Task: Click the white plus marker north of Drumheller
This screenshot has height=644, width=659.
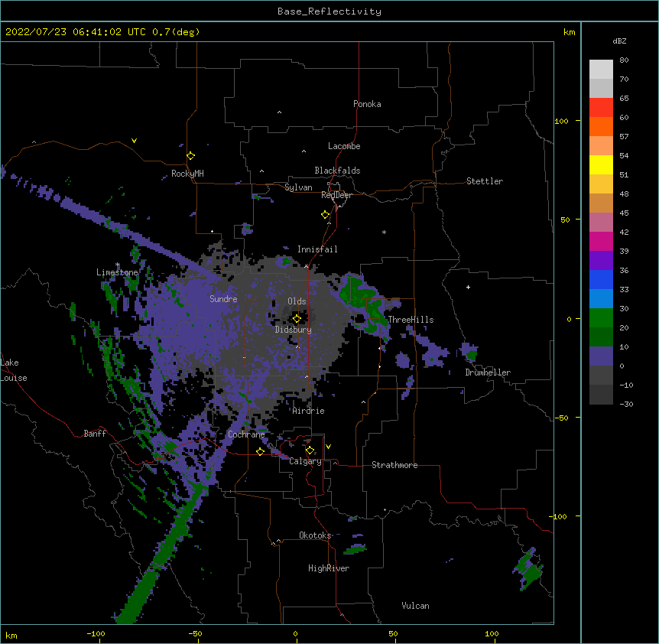Action: pyautogui.click(x=468, y=287)
